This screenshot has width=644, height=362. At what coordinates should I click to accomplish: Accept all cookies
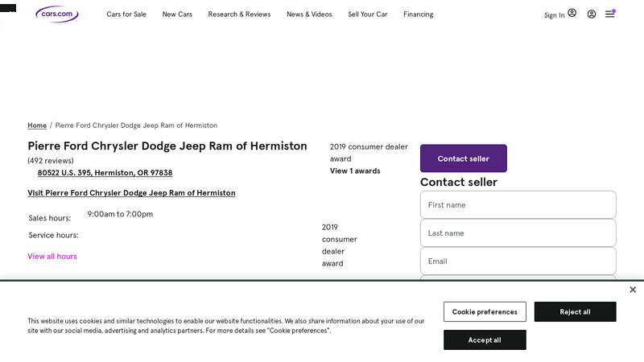(485, 339)
